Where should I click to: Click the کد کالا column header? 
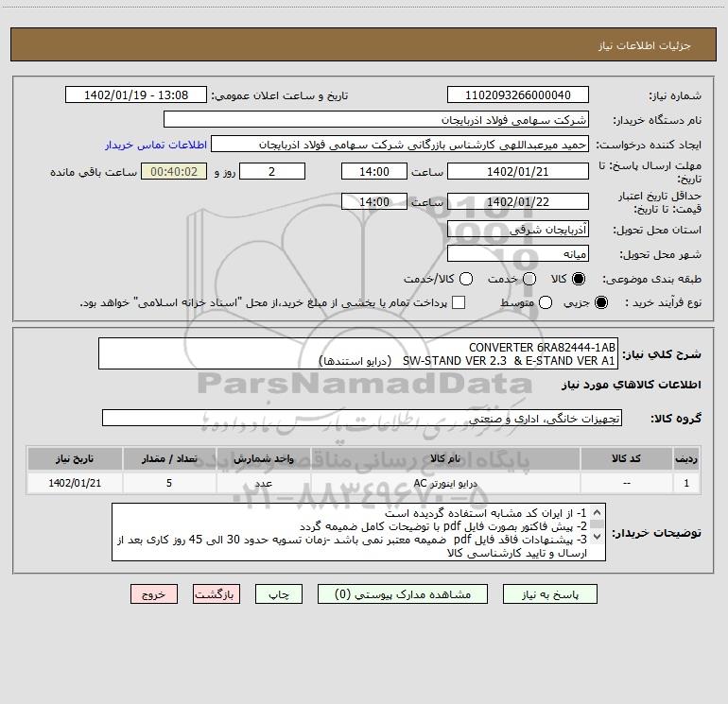pyautogui.click(x=626, y=458)
